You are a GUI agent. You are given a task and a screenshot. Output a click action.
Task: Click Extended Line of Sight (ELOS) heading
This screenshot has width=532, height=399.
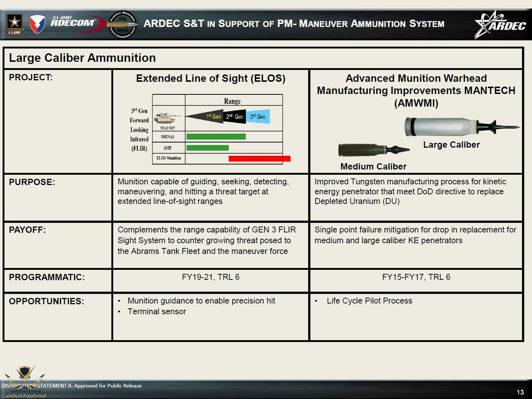coord(211,78)
